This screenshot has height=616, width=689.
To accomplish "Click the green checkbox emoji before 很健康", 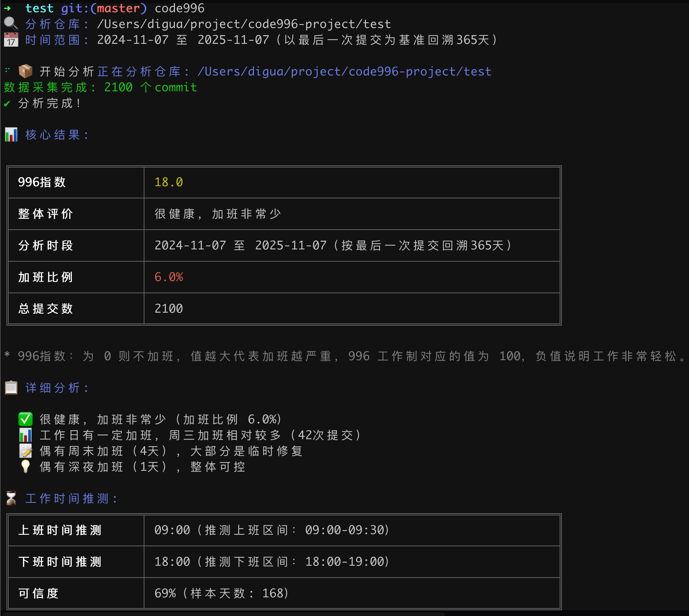I will point(26,419).
